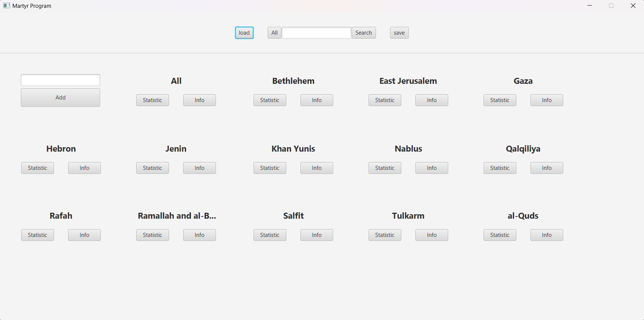Open Statistic for Qalqiliya
The height and width of the screenshot is (320, 644).
point(500,168)
